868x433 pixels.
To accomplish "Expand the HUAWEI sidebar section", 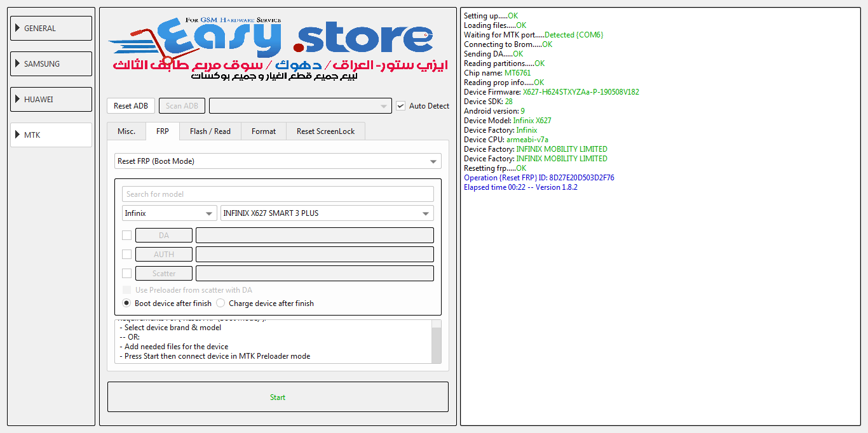I will click(51, 100).
